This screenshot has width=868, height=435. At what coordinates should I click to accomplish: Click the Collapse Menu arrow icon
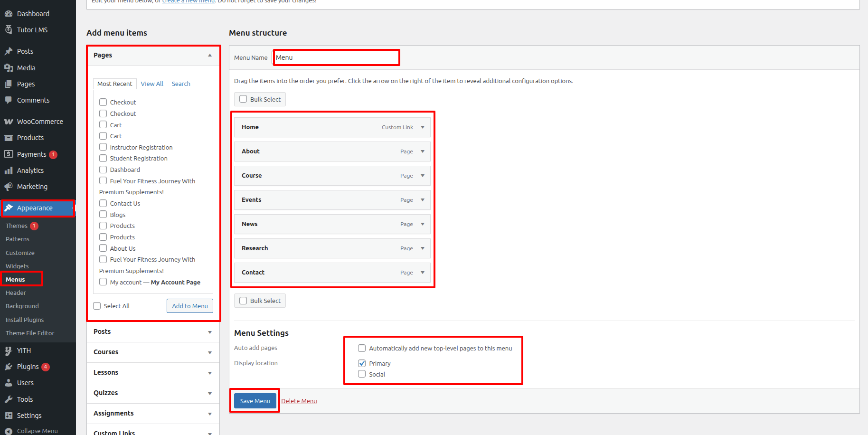(x=9, y=431)
